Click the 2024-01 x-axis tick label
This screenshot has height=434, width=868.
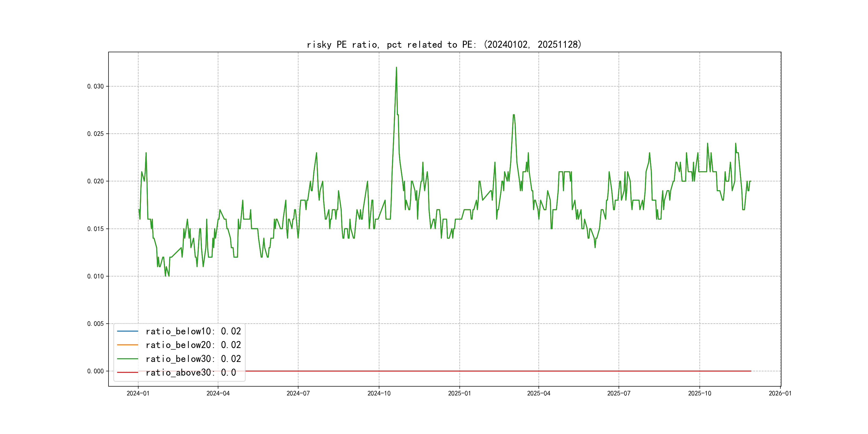[138, 393]
